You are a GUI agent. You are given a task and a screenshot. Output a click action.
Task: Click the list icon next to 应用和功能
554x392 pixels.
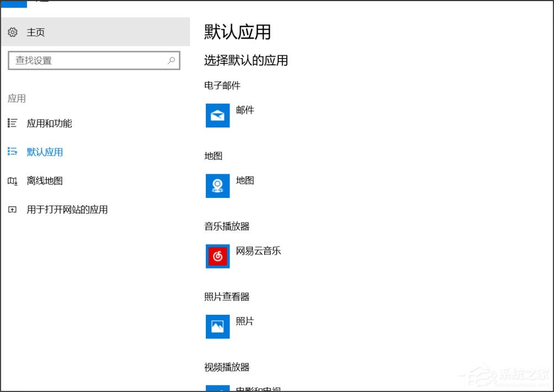click(12, 123)
